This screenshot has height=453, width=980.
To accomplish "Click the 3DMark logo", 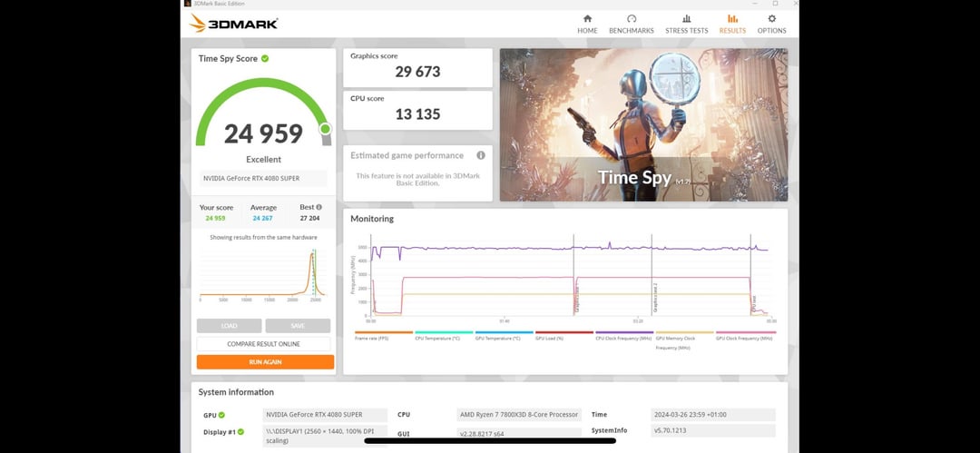I will click(x=234, y=24).
